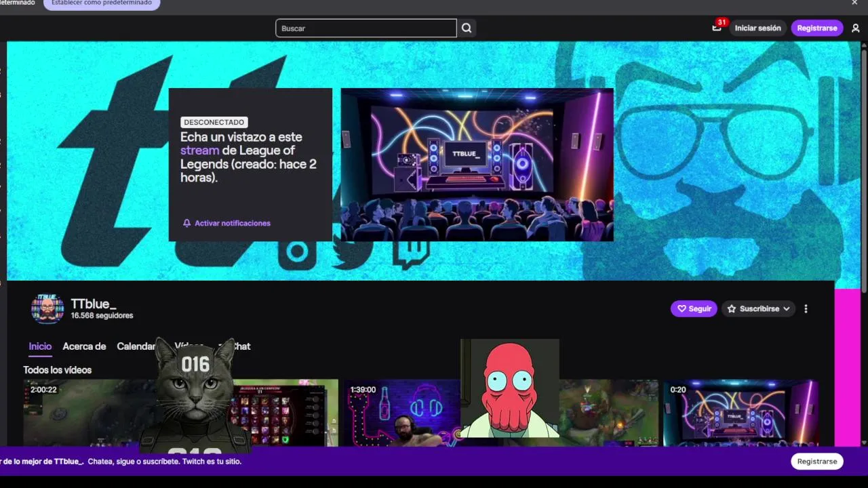The width and height of the screenshot is (868, 488).
Task: Click Iniciar sesión button
Action: pos(757,28)
